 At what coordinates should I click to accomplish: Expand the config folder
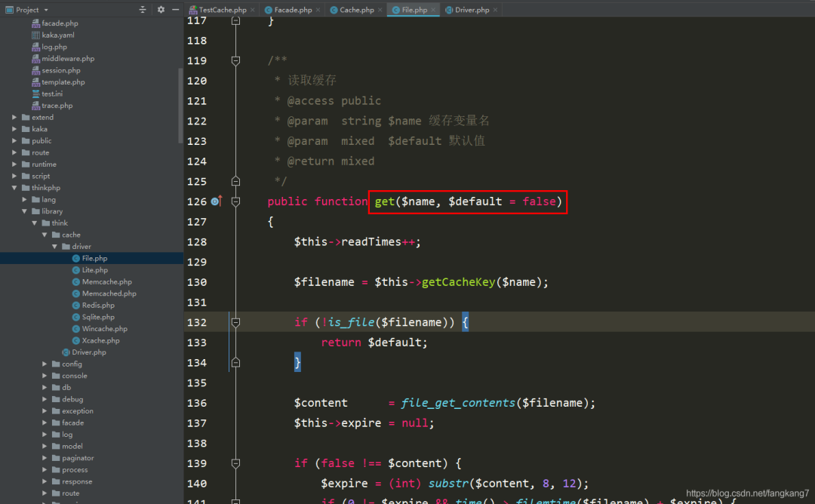(x=45, y=364)
